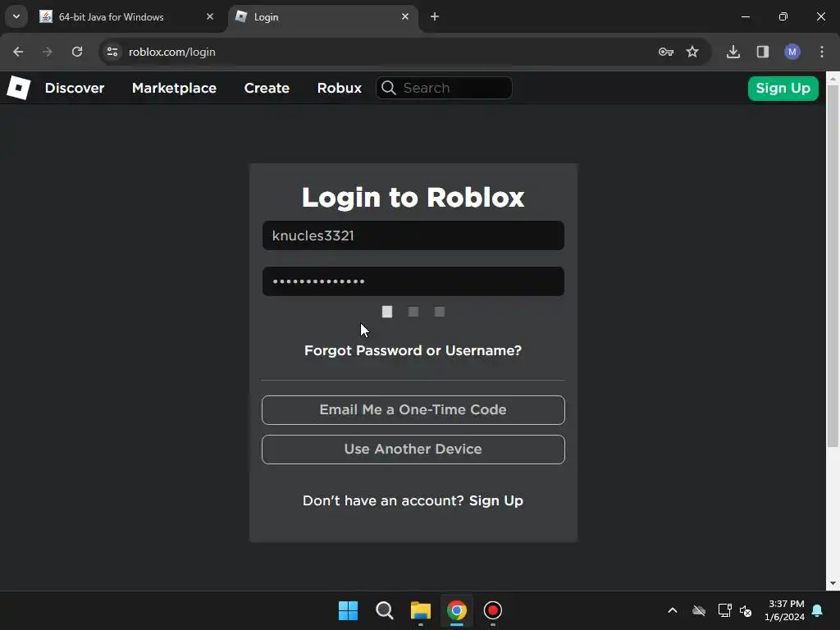Select the Login browser tab

324,16
